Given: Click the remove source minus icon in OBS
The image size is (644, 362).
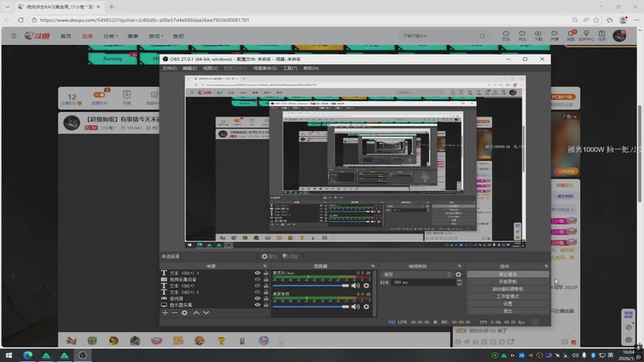Looking at the screenshot, I should tap(175, 313).
